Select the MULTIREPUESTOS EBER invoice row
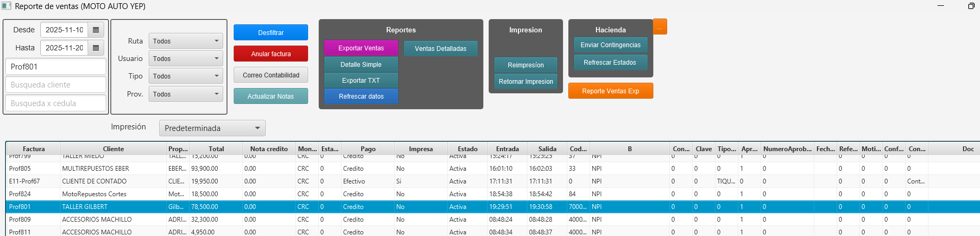The width and height of the screenshot is (980, 236). coord(96,169)
